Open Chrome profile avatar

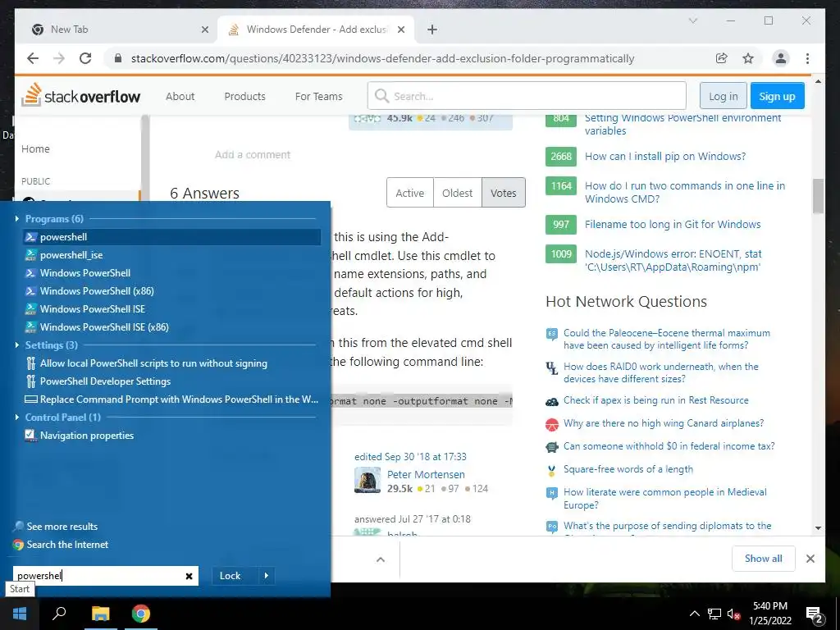pos(781,58)
